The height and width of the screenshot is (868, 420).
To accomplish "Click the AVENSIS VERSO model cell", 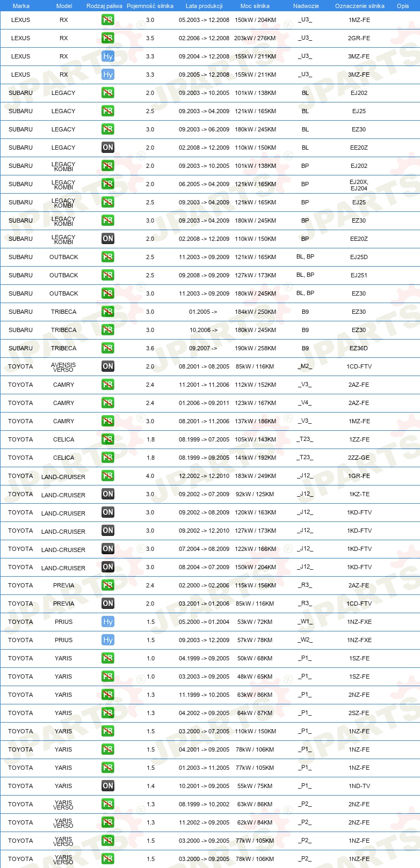I will pos(63,367).
